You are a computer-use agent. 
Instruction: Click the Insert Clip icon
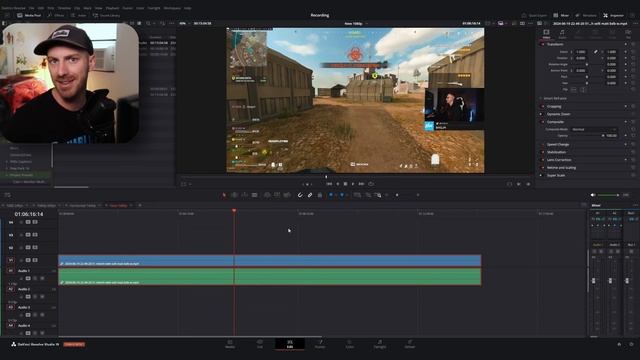point(267,195)
